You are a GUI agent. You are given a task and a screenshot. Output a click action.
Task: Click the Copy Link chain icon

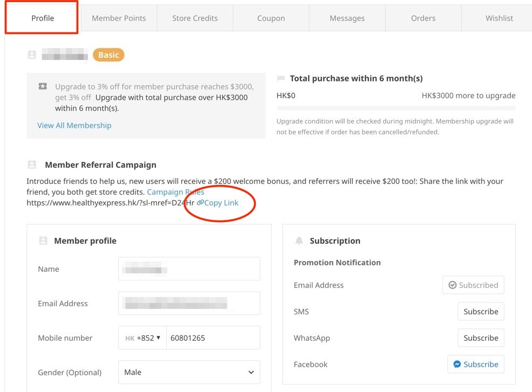[x=200, y=203]
